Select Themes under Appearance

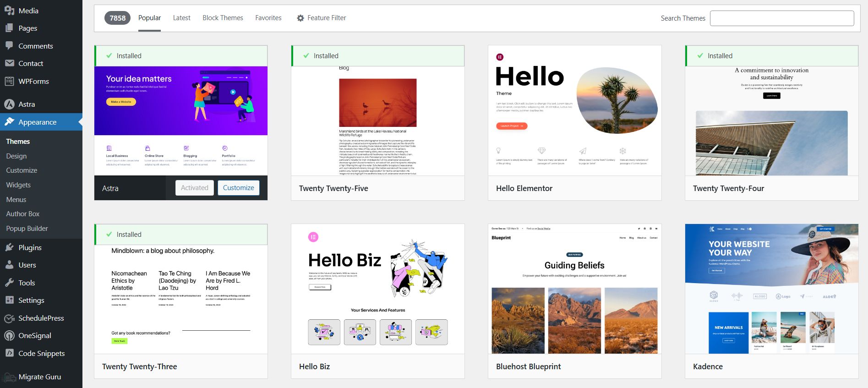(18, 142)
